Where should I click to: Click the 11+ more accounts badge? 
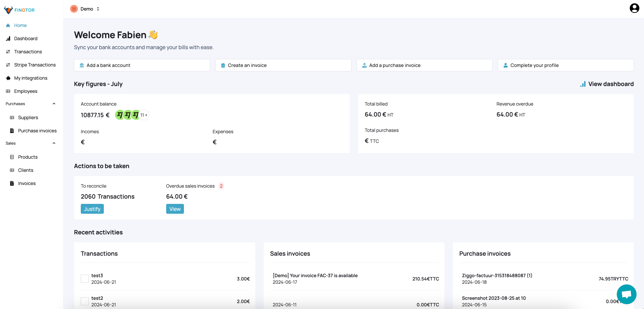pyautogui.click(x=144, y=115)
